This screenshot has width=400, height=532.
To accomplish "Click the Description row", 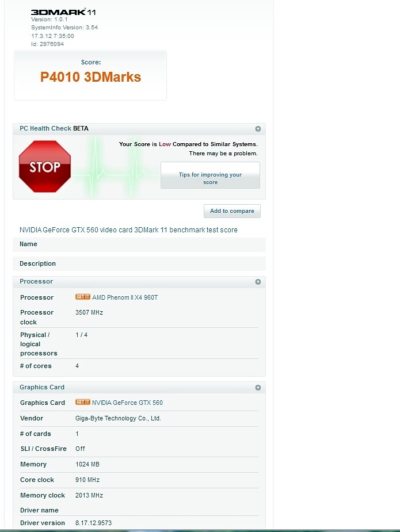I will point(139,263).
